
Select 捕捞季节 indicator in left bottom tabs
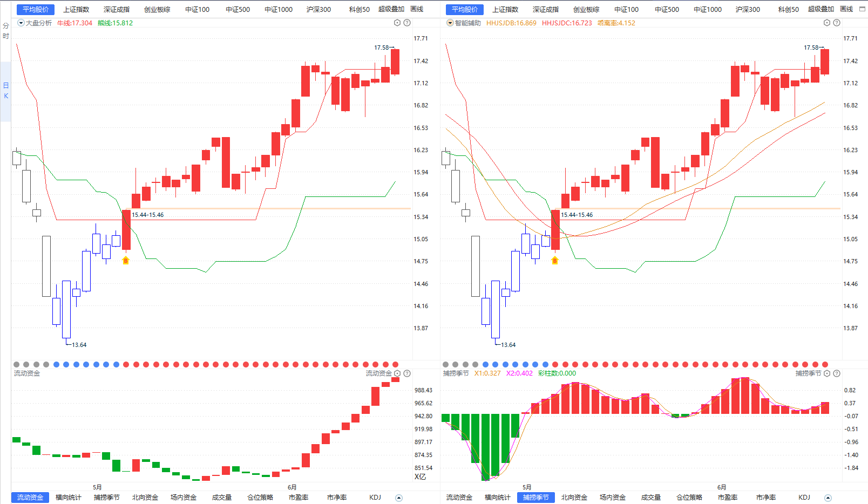click(107, 498)
